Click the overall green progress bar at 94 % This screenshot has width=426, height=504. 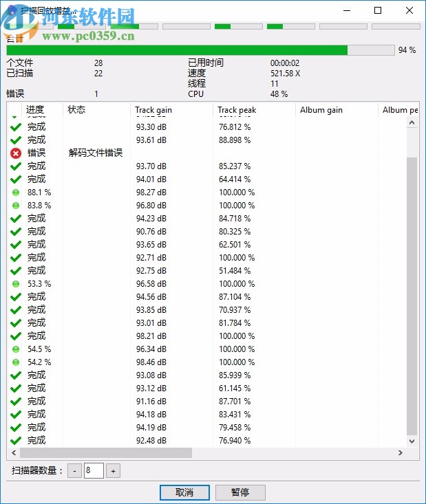200,50
